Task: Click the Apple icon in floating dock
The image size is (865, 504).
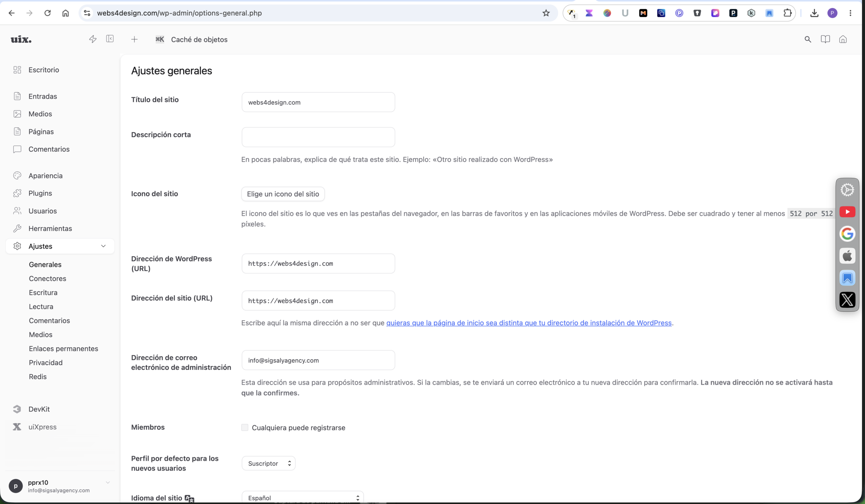Action: 847,256
